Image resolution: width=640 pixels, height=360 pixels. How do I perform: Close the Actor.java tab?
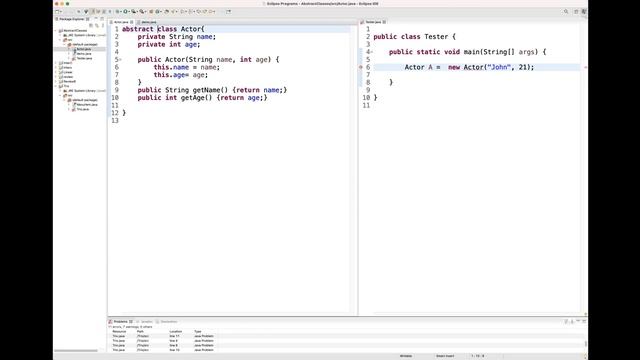click(x=131, y=22)
